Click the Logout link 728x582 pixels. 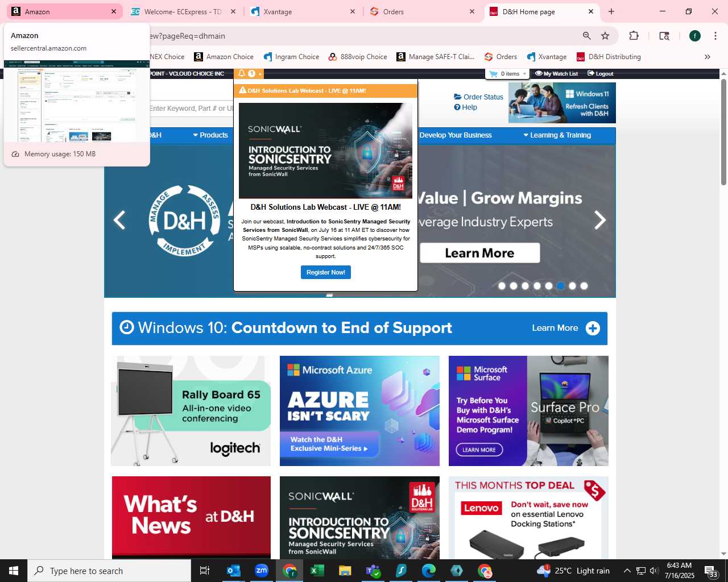click(x=601, y=74)
